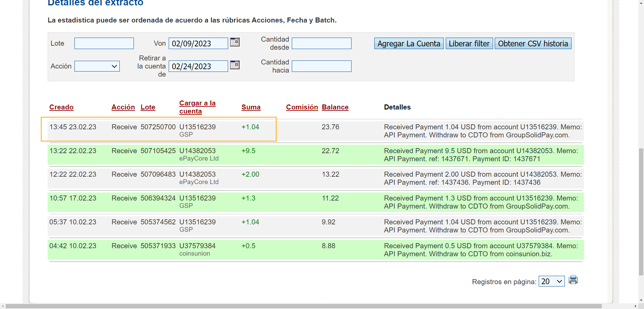Focus the Lote input field
The width and height of the screenshot is (644, 309).
pos(104,43)
